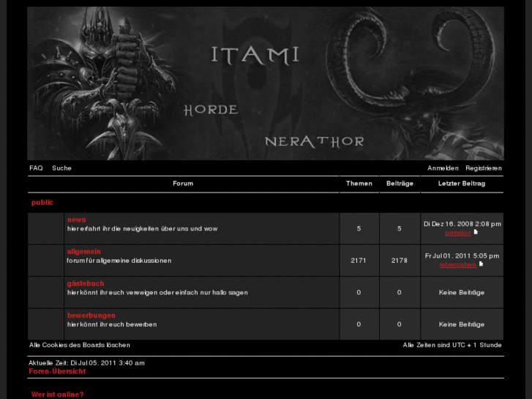
Task: Click the Beiträge column header
Action: point(400,184)
